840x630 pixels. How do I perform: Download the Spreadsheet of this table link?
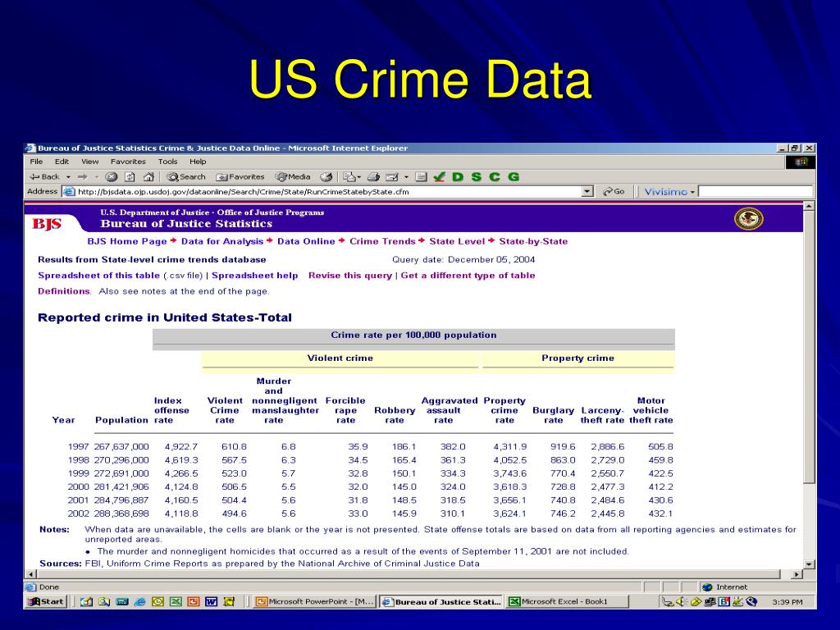(98, 276)
